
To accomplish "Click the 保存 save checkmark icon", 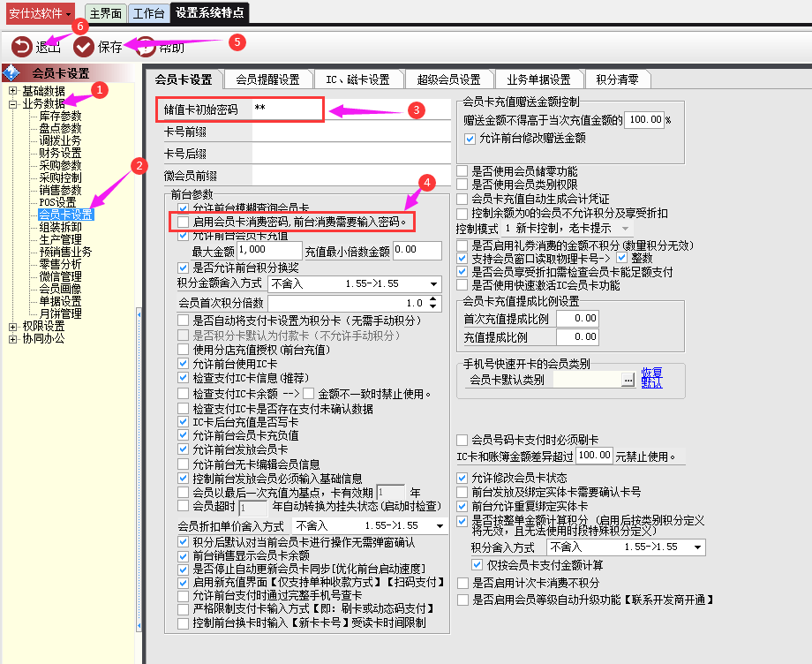I will coord(83,47).
